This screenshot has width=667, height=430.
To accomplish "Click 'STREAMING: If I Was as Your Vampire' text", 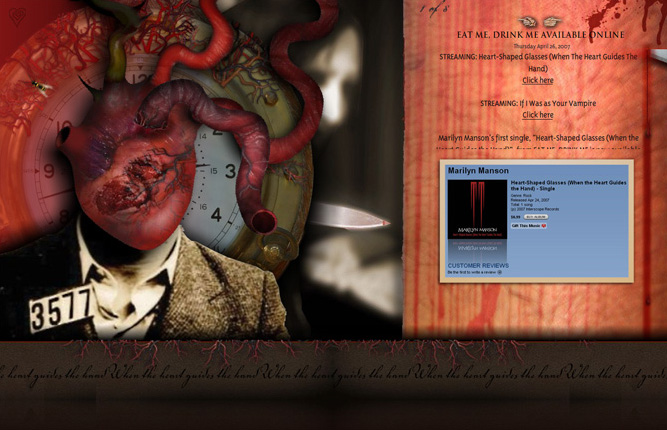I will point(538,103).
